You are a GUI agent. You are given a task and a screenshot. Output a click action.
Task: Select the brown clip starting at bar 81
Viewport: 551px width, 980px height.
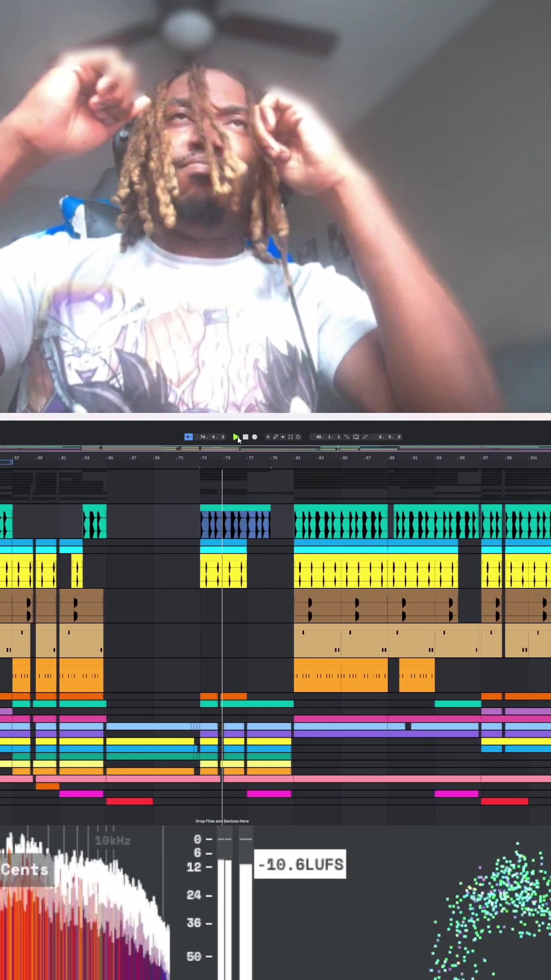point(376,606)
